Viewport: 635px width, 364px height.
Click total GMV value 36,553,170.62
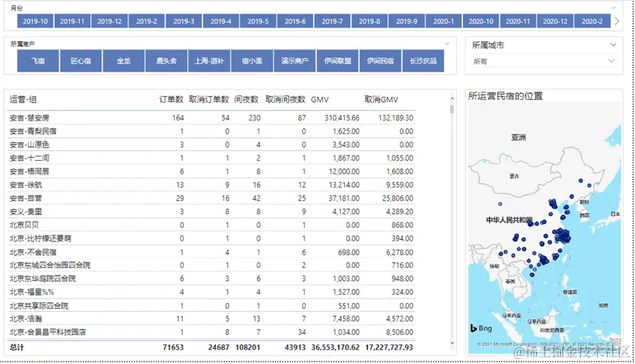335,347
